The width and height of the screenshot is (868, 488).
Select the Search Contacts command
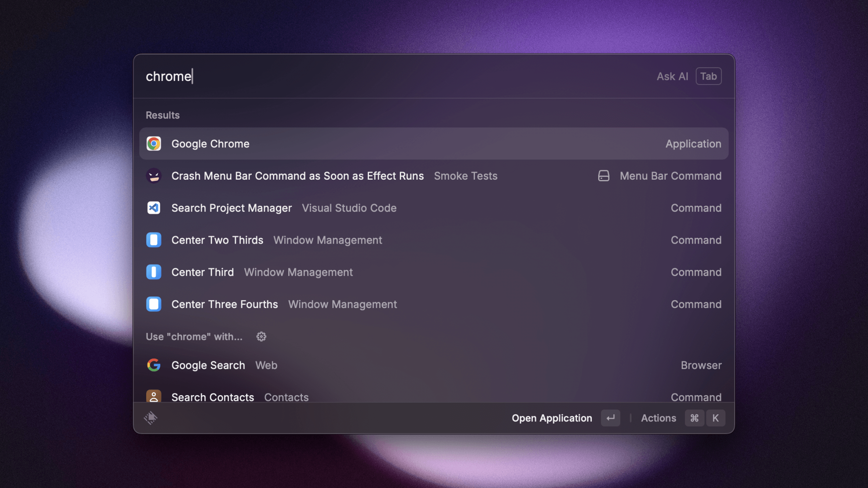434,393
